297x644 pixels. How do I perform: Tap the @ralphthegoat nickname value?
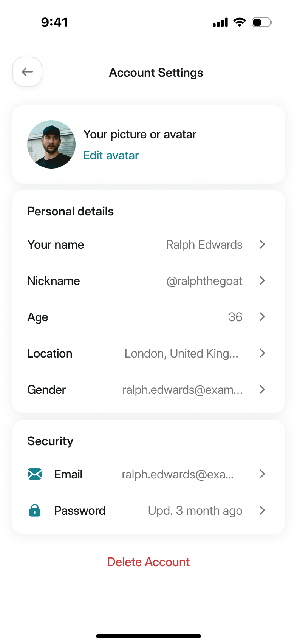point(204,281)
